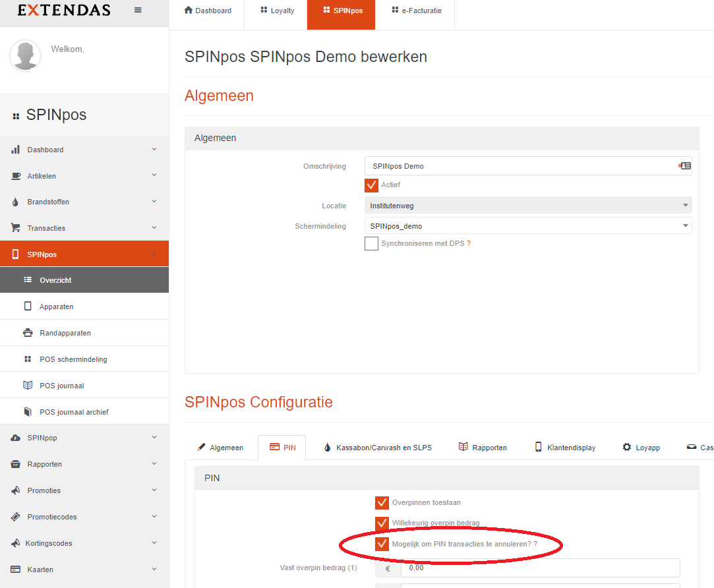Click the SPINpos tablet icon in sidebar
This screenshot has width=714, height=588.
[15, 254]
